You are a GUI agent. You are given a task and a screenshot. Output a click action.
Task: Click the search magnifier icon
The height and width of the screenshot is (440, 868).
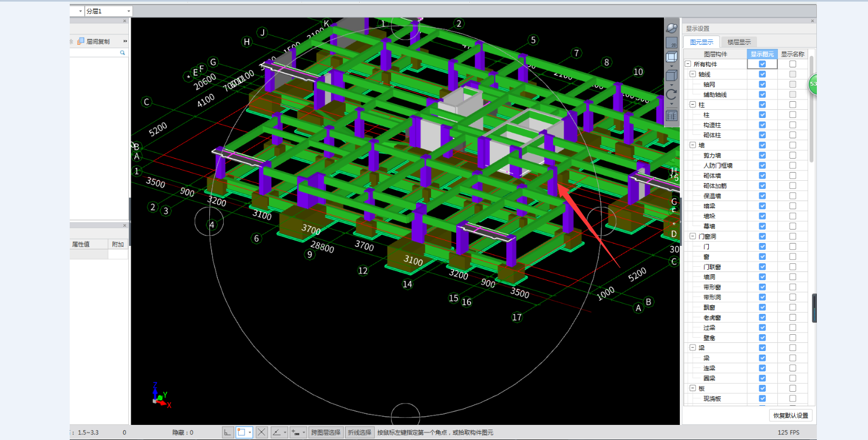click(123, 53)
